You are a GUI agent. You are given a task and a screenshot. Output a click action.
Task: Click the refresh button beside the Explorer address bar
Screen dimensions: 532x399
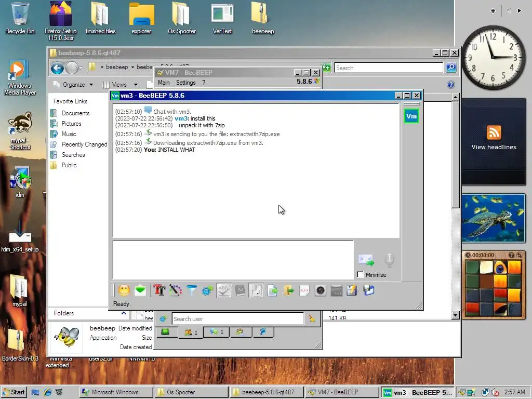[x=327, y=68]
